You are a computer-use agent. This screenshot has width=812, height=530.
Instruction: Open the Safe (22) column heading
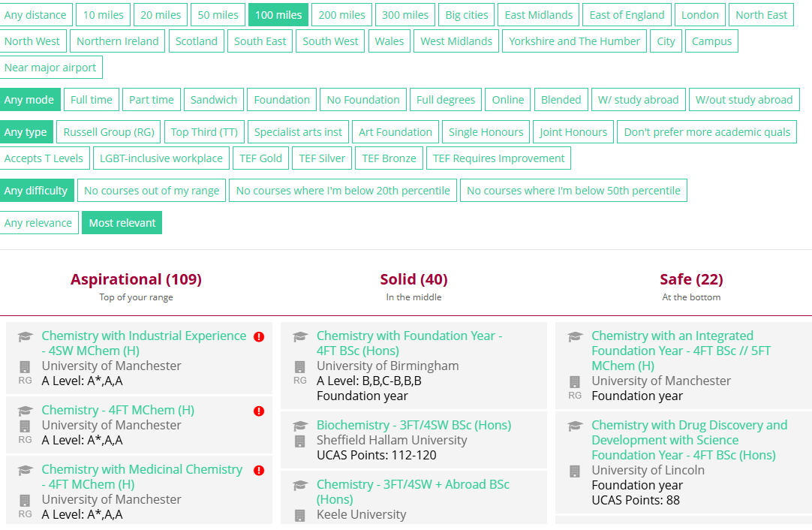pyautogui.click(x=691, y=279)
